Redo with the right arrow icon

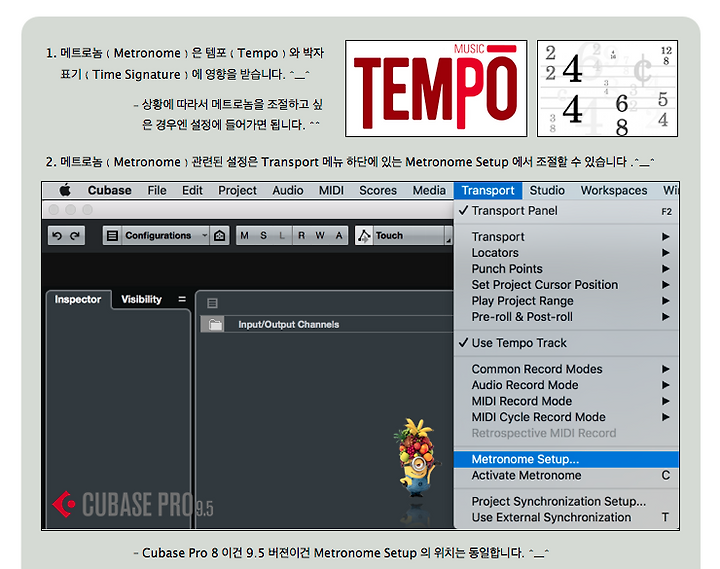(x=75, y=236)
